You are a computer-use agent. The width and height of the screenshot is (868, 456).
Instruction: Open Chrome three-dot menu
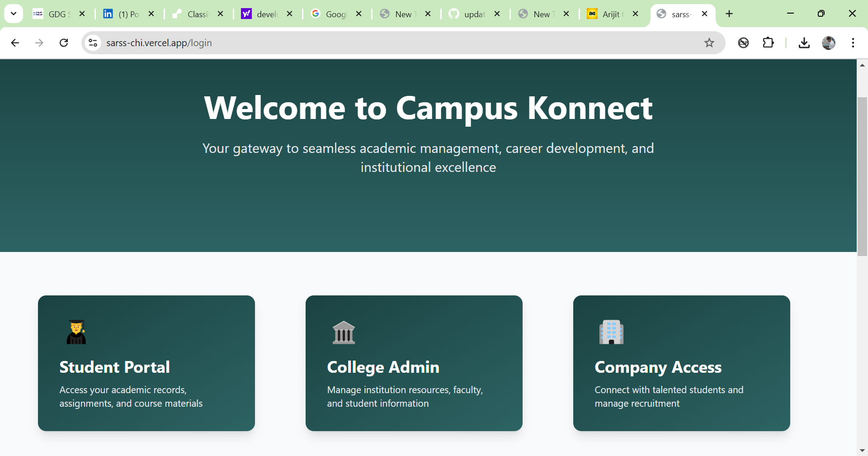coord(853,43)
